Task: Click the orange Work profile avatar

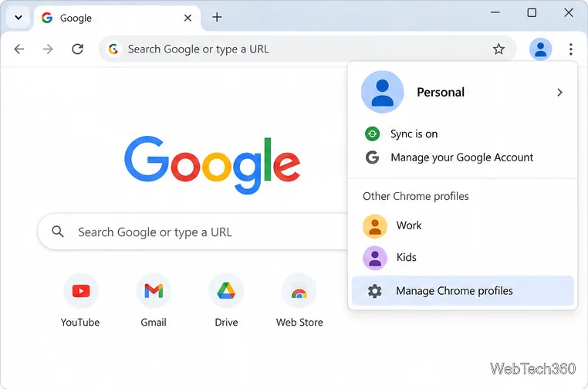Action: [x=374, y=227]
